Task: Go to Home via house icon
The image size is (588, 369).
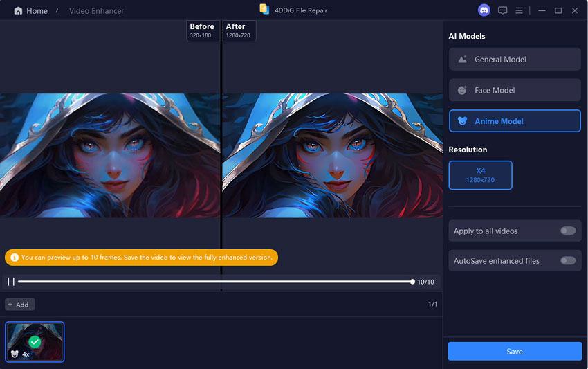Action: click(x=18, y=11)
